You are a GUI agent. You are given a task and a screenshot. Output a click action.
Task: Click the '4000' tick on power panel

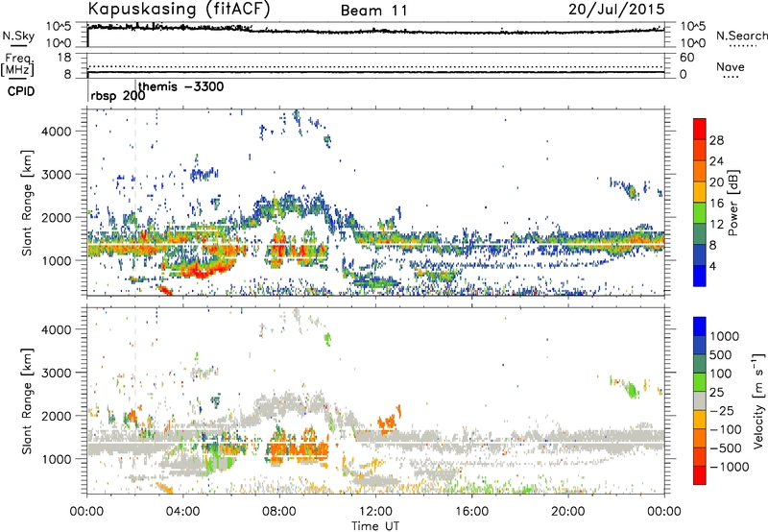pyautogui.click(x=57, y=132)
